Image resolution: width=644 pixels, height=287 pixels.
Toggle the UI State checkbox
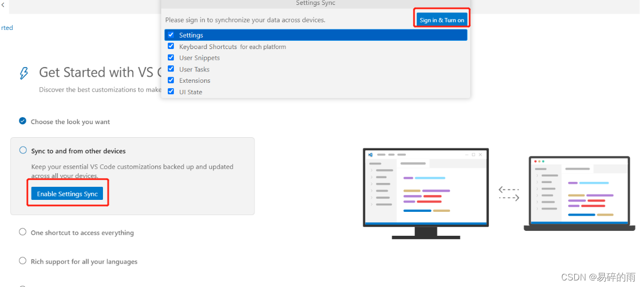[x=171, y=91]
